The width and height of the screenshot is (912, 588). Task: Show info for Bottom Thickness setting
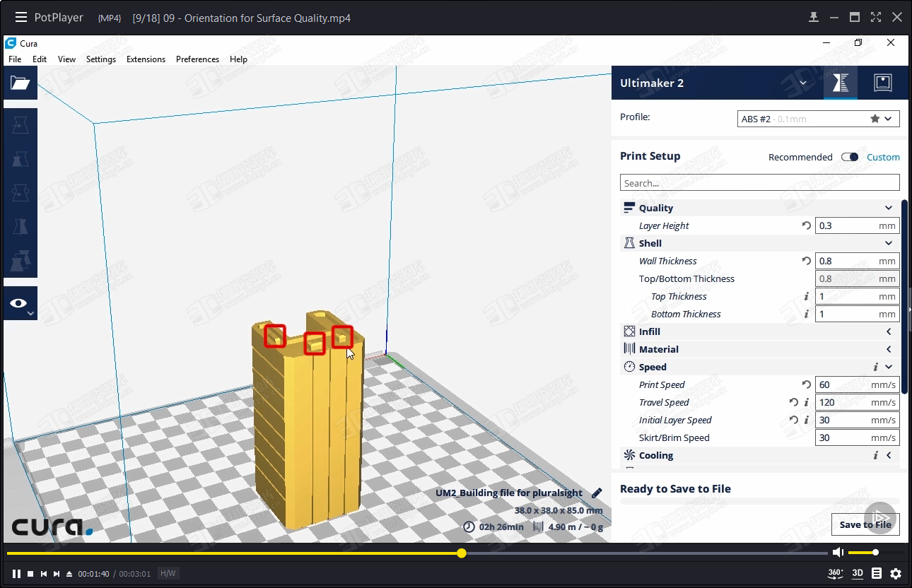807,314
